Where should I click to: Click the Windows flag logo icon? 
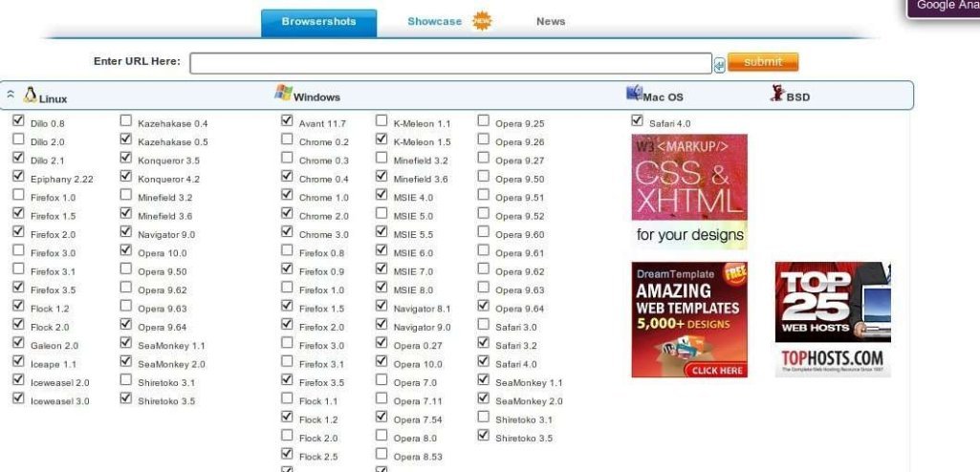(x=283, y=93)
